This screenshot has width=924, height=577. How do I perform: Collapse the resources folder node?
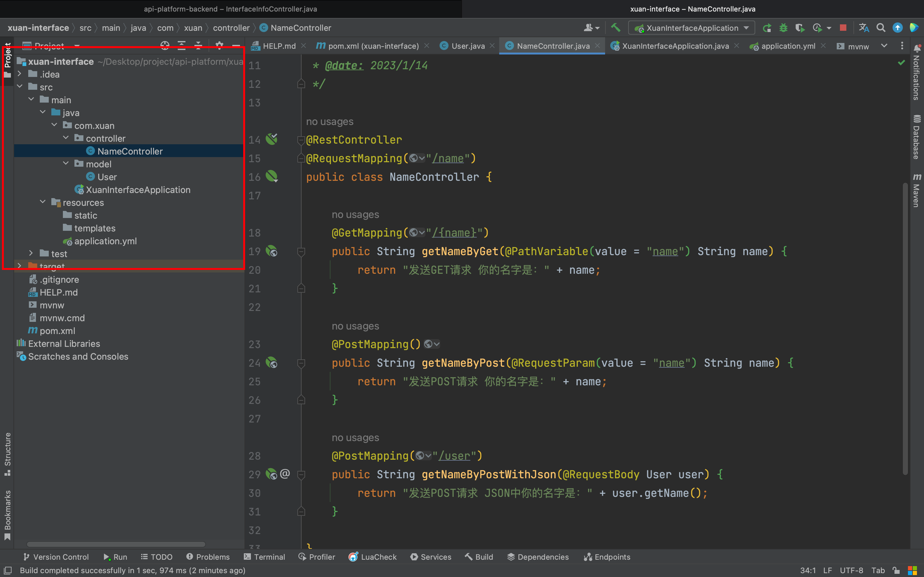43,202
